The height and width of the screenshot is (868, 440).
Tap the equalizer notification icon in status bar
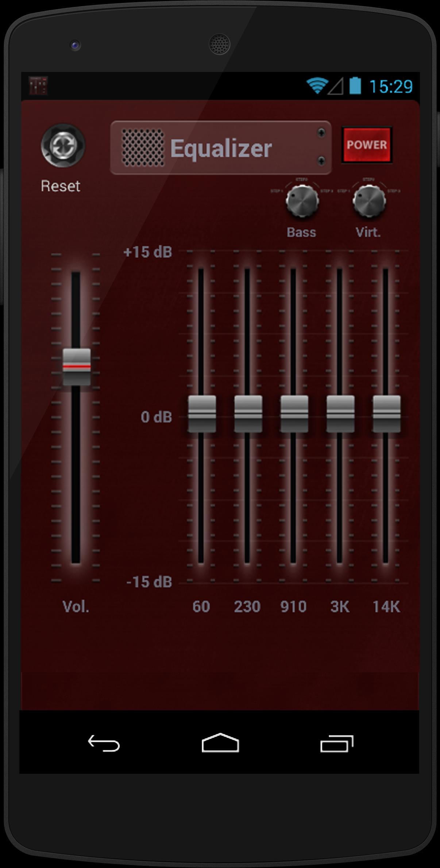[38, 86]
